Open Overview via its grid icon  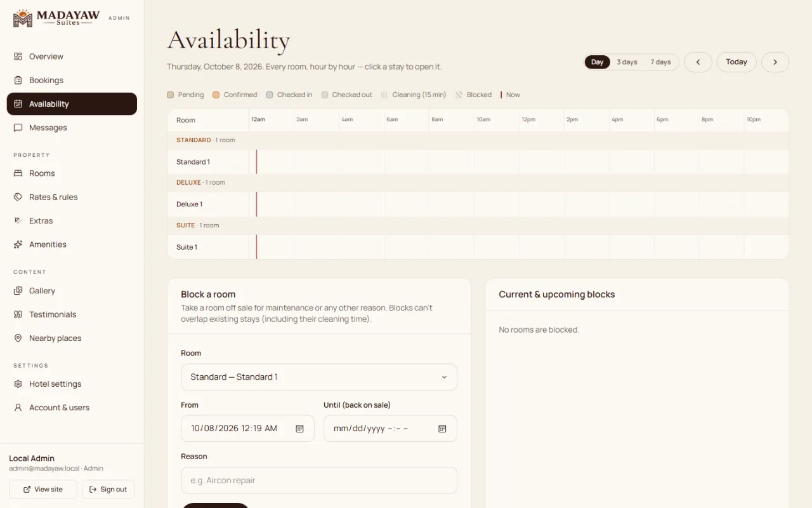tap(18, 57)
